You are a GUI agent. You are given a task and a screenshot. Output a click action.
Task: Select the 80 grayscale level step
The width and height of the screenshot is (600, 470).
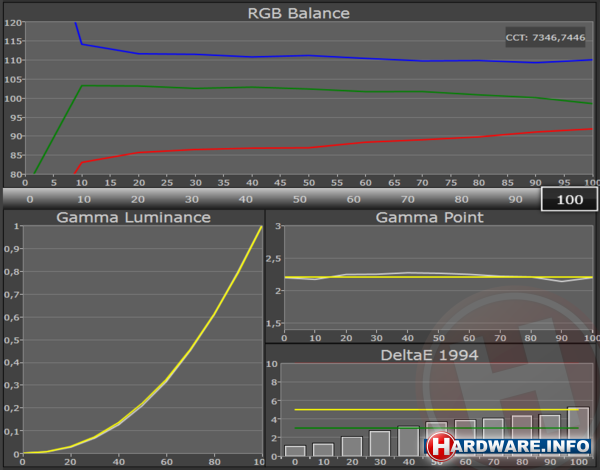point(461,199)
